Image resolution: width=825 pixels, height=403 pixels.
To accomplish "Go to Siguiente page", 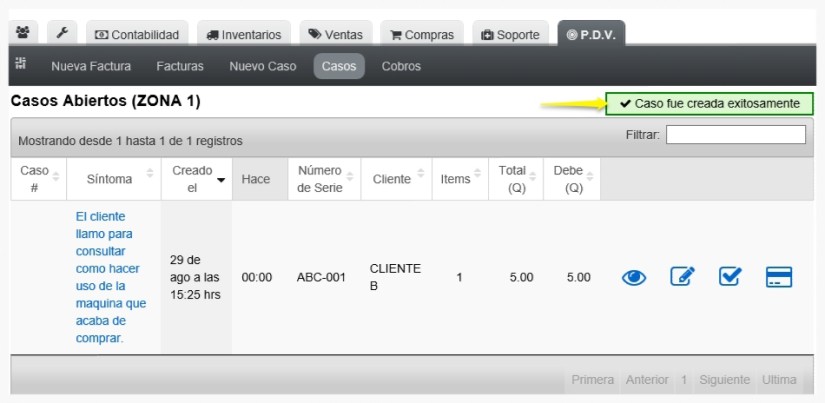I will click(x=724, y=379).
